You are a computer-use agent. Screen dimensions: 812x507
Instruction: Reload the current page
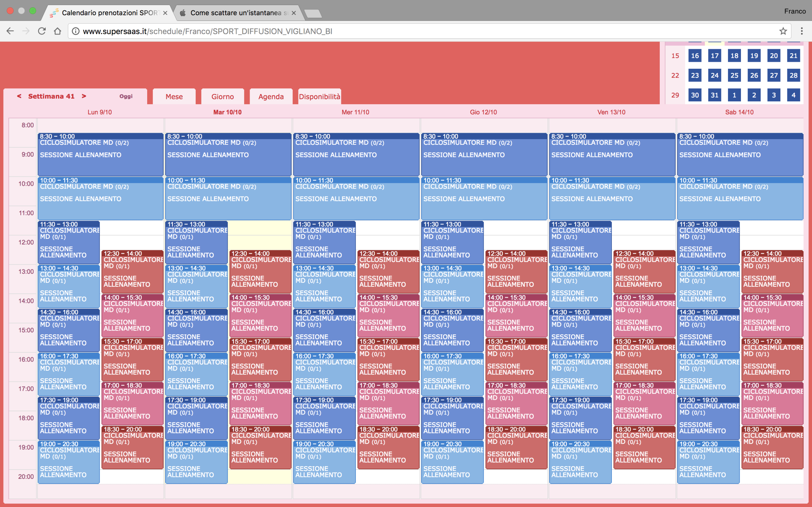pyautogui.click(x=42, y=31)
